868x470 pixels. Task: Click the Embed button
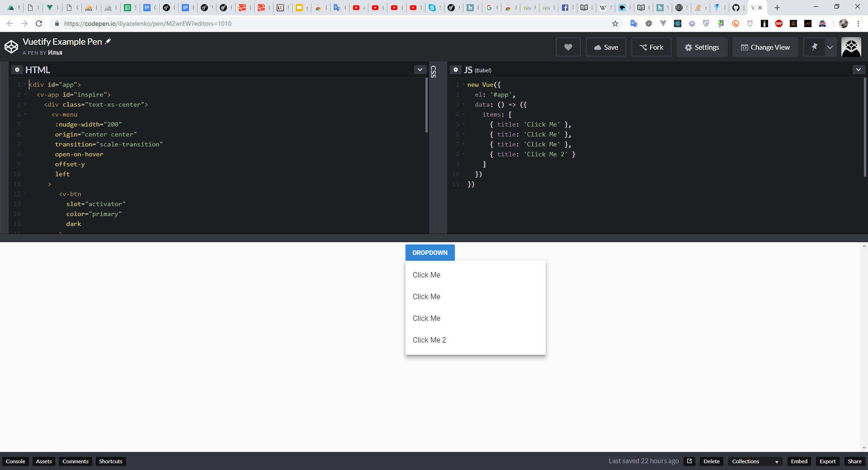click(x=799, y=461)
